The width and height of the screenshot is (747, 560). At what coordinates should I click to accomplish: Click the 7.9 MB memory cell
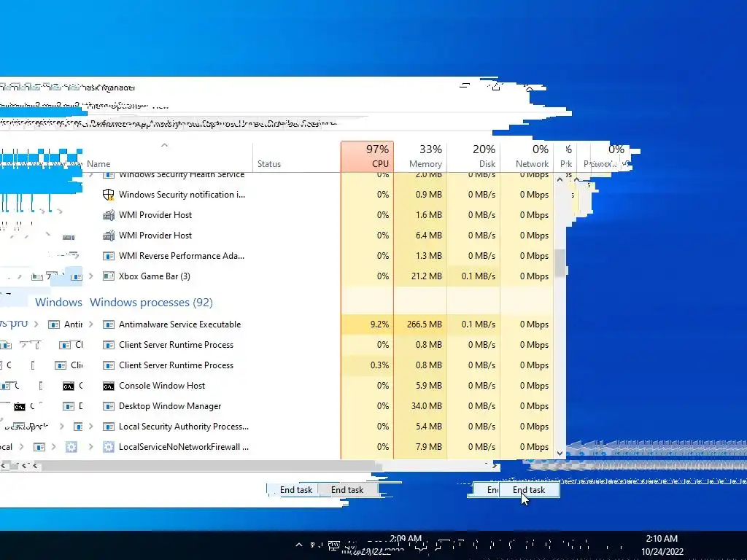(420, 447)
